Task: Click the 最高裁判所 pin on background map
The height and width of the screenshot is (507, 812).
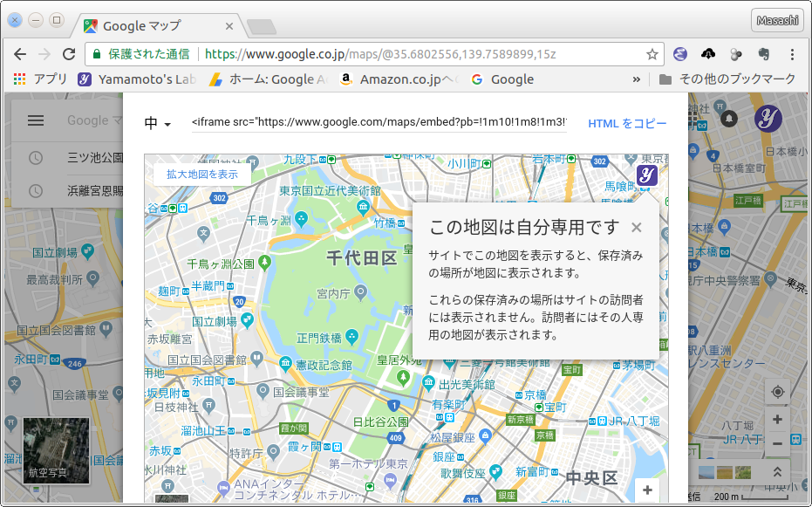Action: tap(92, 278)
